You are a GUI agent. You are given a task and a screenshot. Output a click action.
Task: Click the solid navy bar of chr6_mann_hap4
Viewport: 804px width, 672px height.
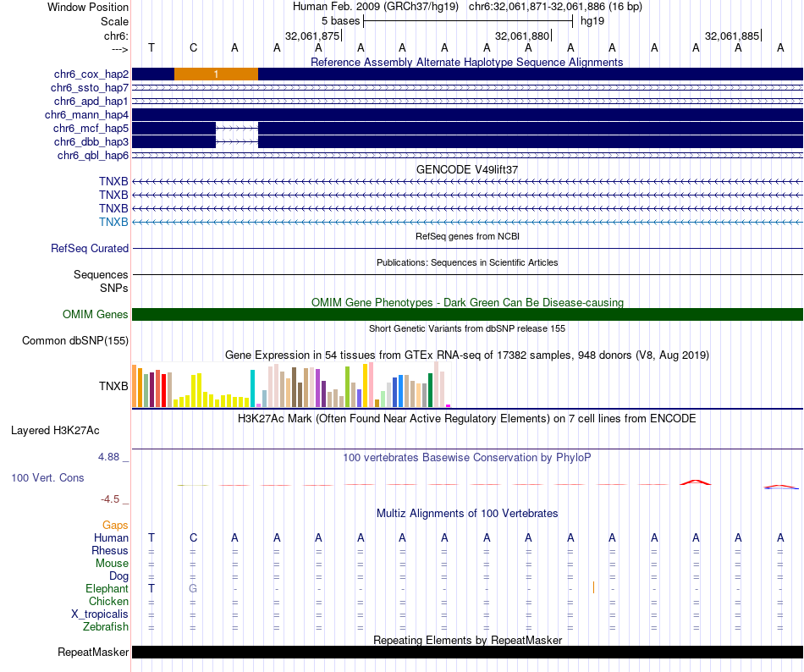pos(467,114)
